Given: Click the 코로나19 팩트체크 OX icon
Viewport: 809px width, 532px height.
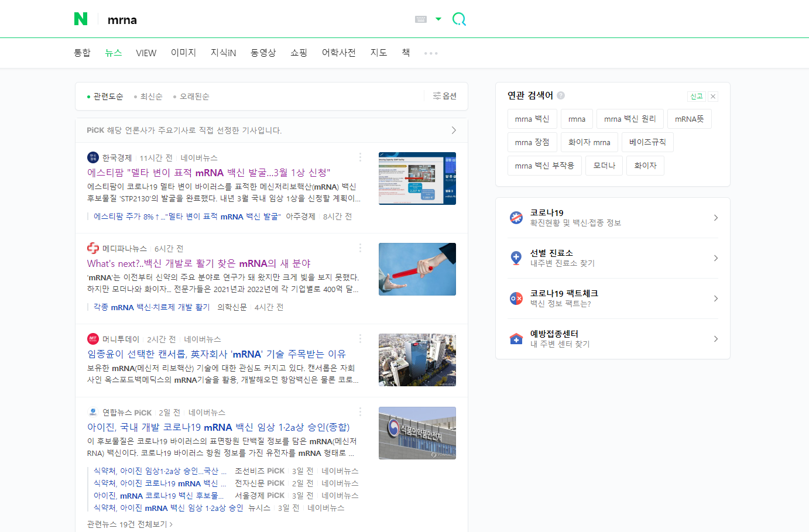Looking at the screenshot, I should pyautogui.click(x=516, y=298).
